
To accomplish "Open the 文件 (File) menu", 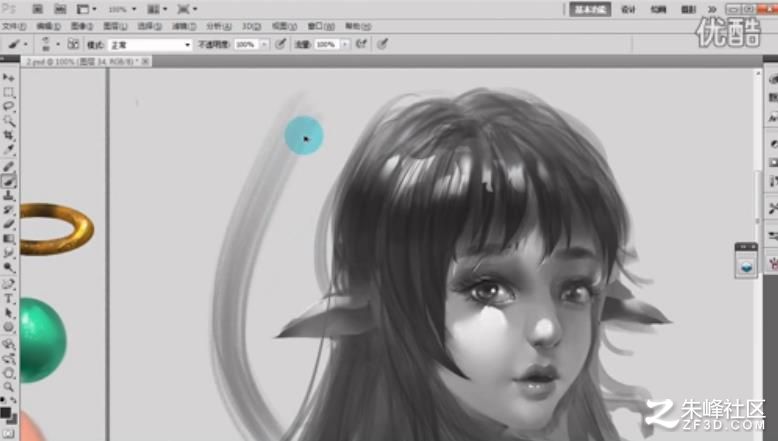I will coord(14,26).
